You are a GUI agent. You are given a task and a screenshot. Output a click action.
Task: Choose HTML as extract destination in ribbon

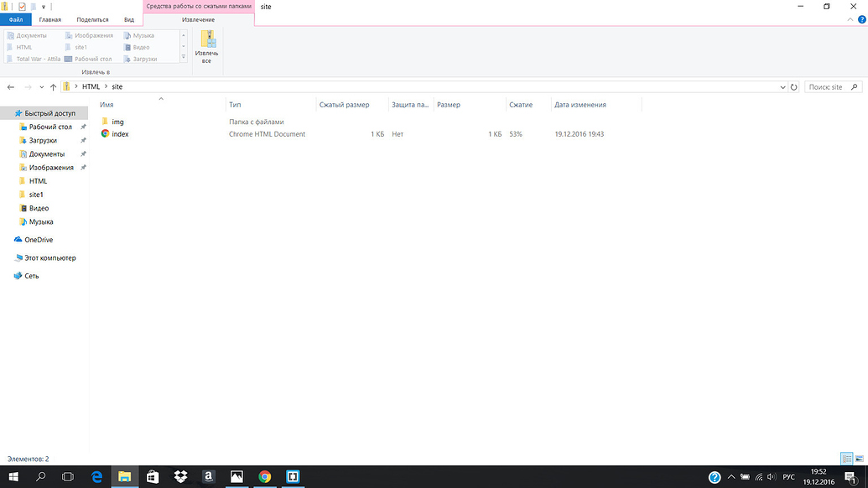coord(19,47)
